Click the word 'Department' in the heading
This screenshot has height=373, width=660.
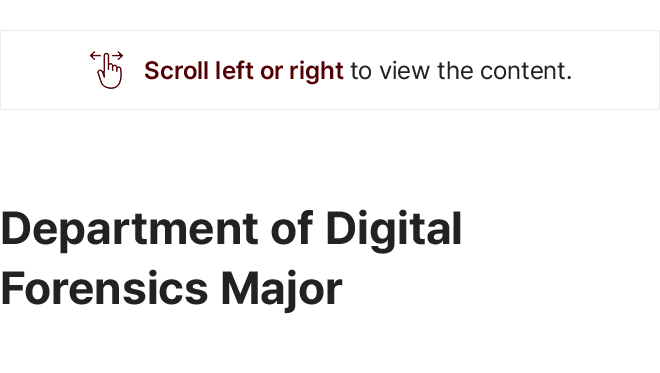[130, 231]
